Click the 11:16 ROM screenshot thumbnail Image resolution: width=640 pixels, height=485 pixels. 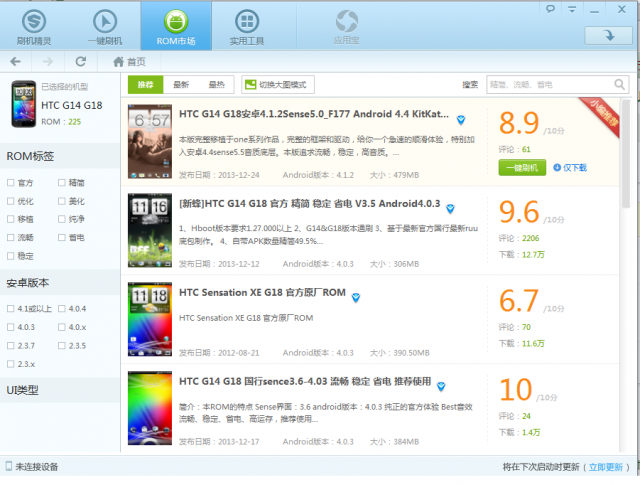150,230
